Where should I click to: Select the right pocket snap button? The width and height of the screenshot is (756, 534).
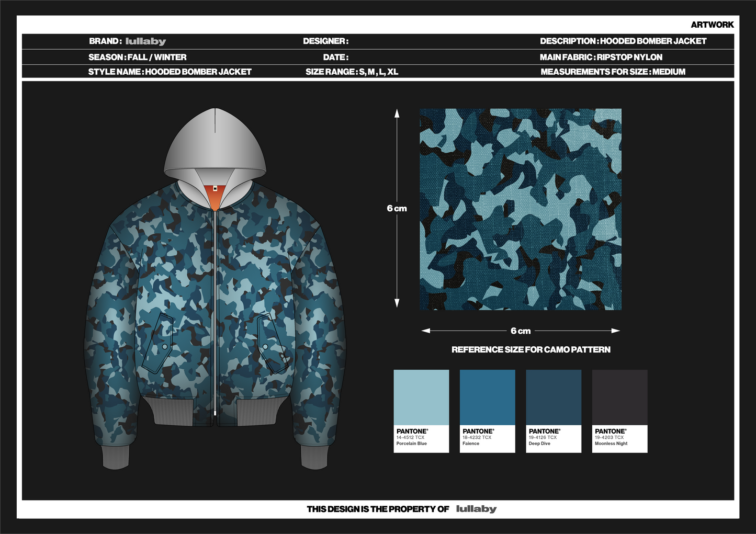[x=265, y=346]
